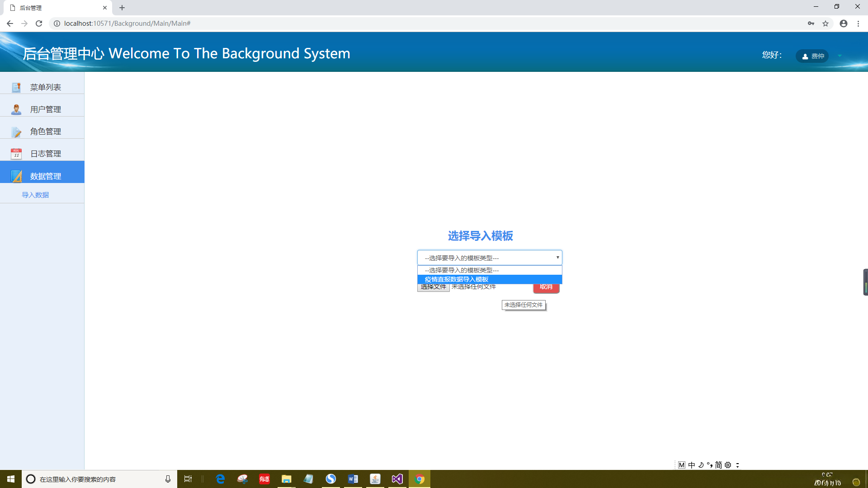Click the 角色管理 pencil icon
The height and width of the screenshot is (488, 868).
pos(16,131)
